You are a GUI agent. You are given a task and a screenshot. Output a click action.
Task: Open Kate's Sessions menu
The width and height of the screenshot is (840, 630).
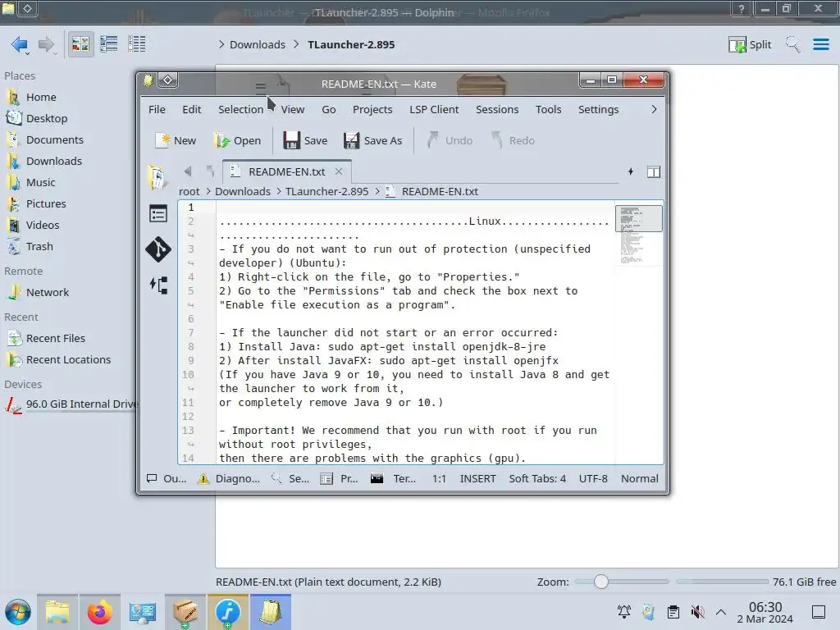[497, 109]
